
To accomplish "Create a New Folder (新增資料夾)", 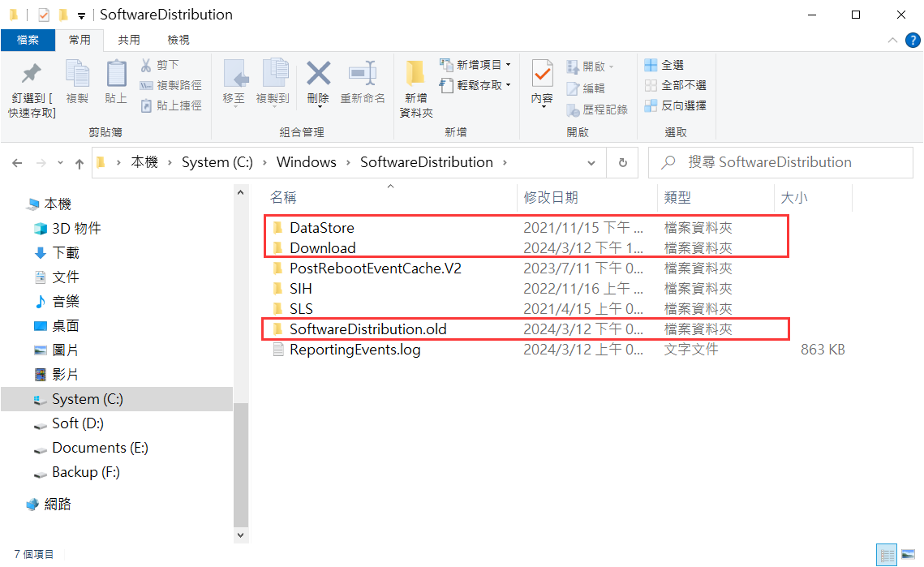I will pos(416,88).
